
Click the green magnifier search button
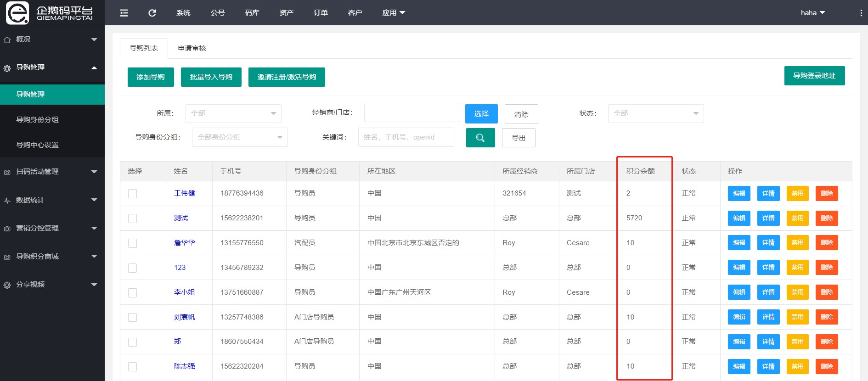[x=480, y=138]
